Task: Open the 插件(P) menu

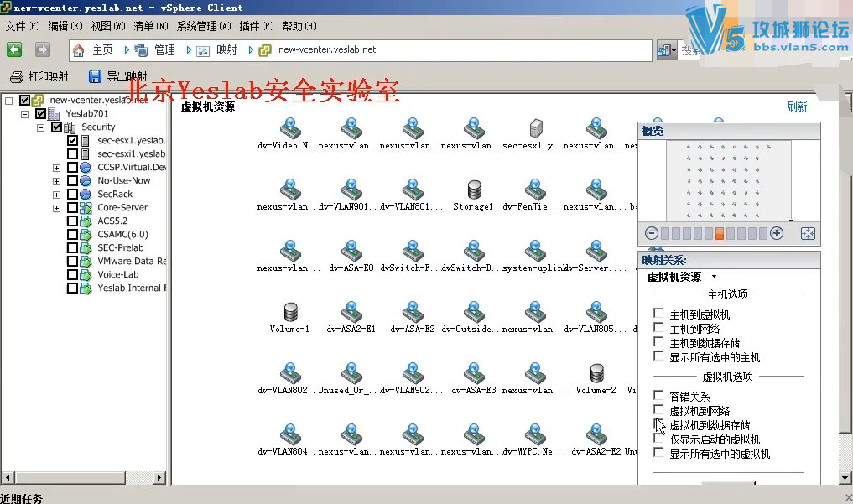Action: click(257, 26)
